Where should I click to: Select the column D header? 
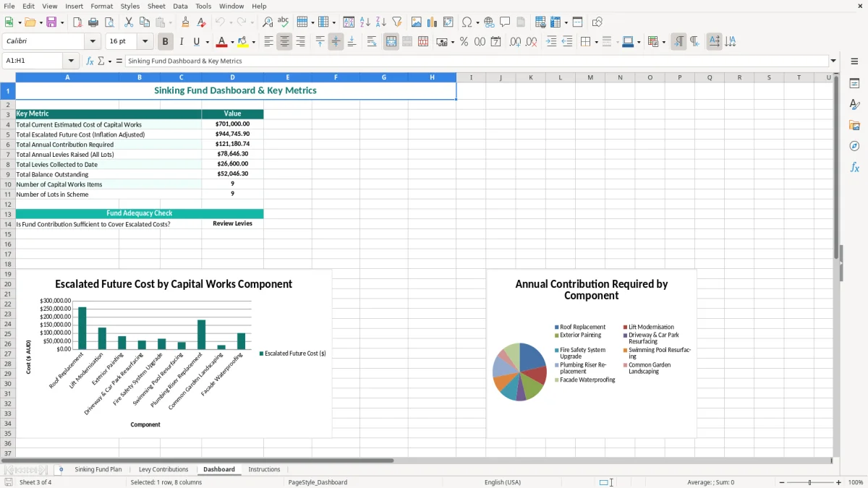click(232, 77)
